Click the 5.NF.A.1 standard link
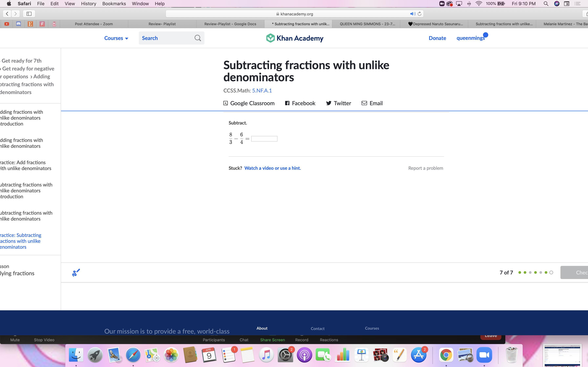This screenshot has height=367, width=588. pyautogui.click(x=262, y=91)
